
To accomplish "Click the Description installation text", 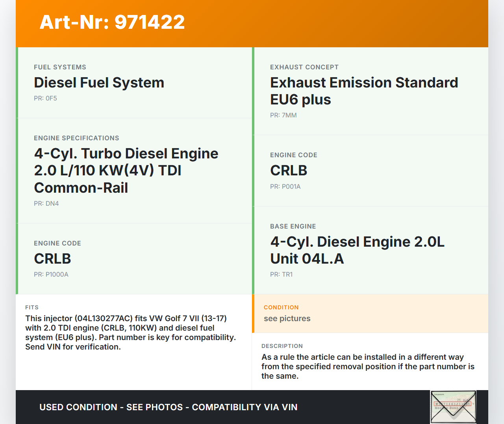I will (368, 366).
